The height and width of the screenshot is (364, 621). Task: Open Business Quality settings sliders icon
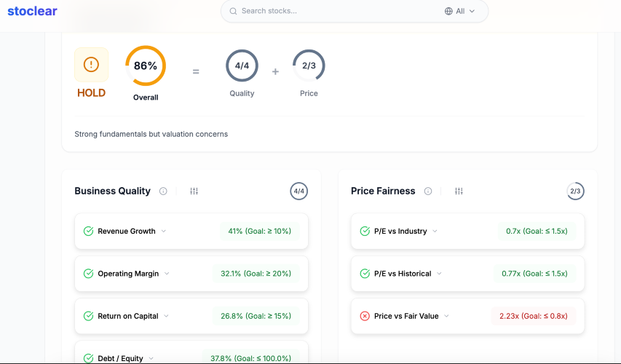194,191
